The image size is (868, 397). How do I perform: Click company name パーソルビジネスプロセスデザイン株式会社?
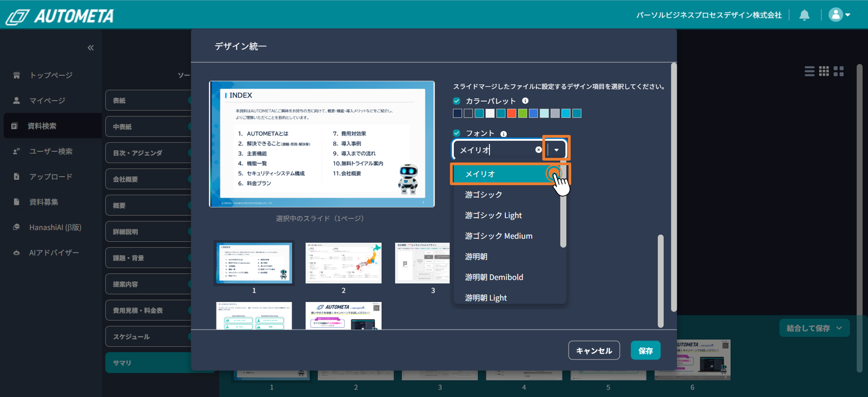[x=709, y=15]
